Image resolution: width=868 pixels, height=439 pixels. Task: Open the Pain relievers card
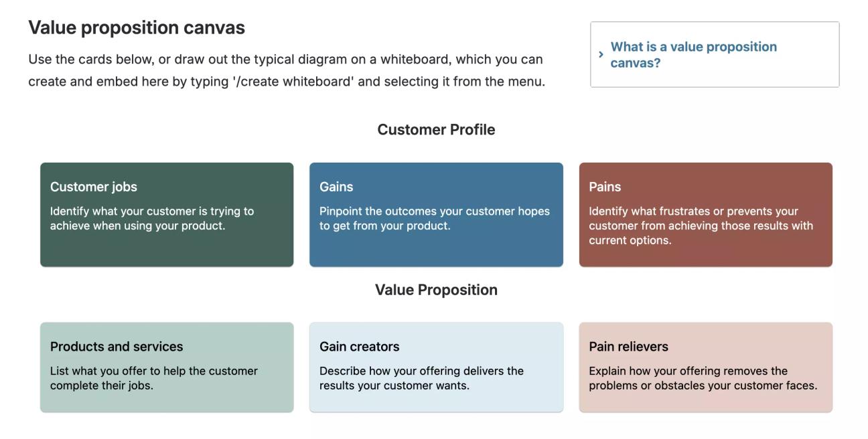click(x=705, y=366)
